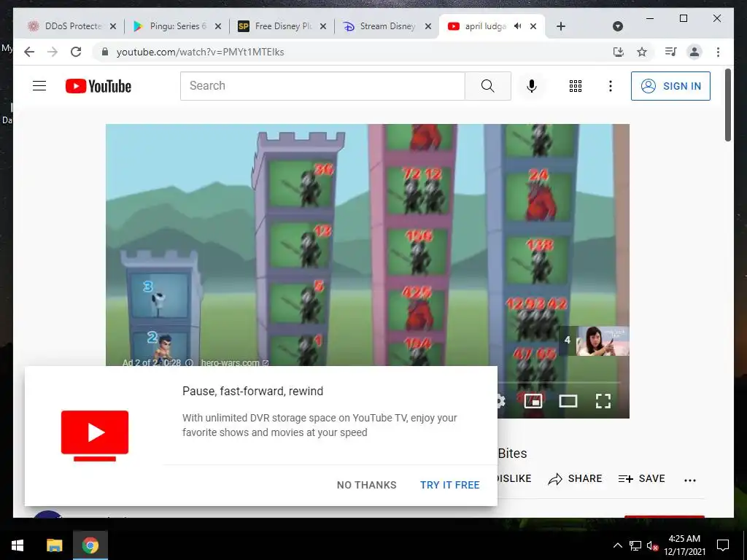Open YouTube settings three-dot menu
This screenshot has width=747, height=560.
point(611,86)
